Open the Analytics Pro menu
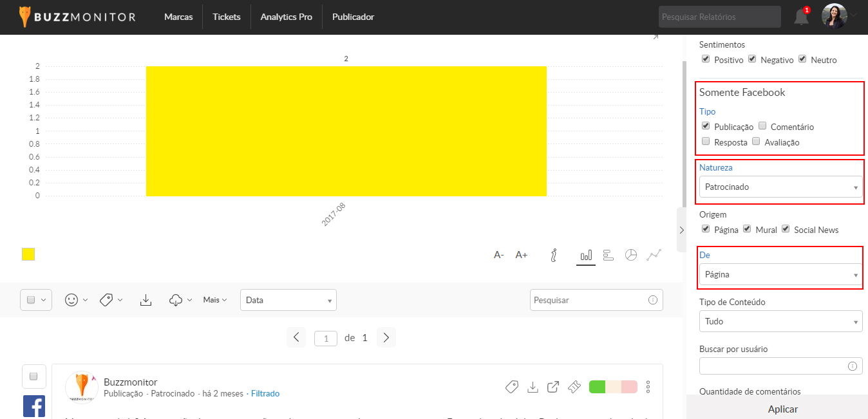 286,17
